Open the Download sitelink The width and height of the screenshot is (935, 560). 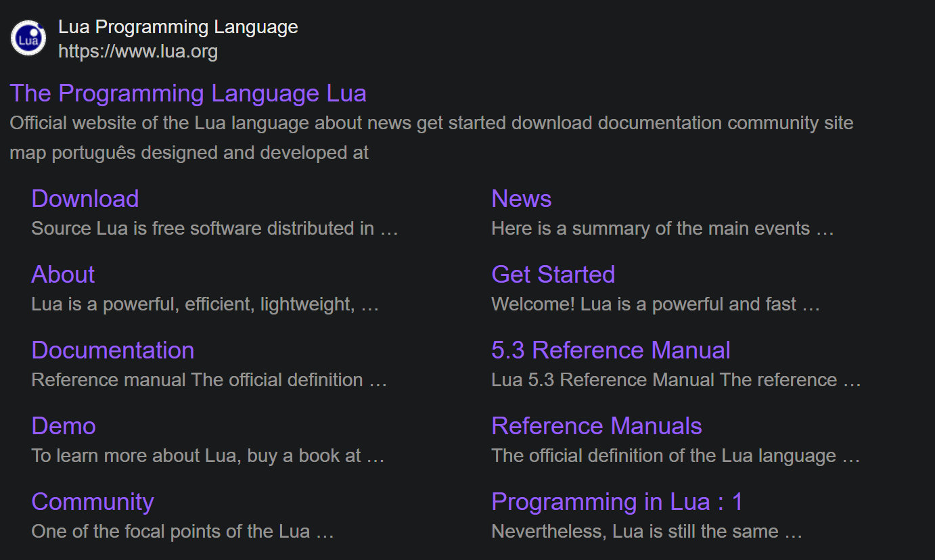coord(85,199)
